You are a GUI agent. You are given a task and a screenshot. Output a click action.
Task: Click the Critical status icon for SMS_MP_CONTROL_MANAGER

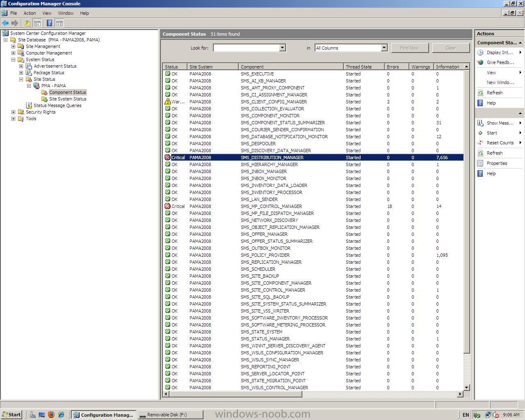click(167, 206)
